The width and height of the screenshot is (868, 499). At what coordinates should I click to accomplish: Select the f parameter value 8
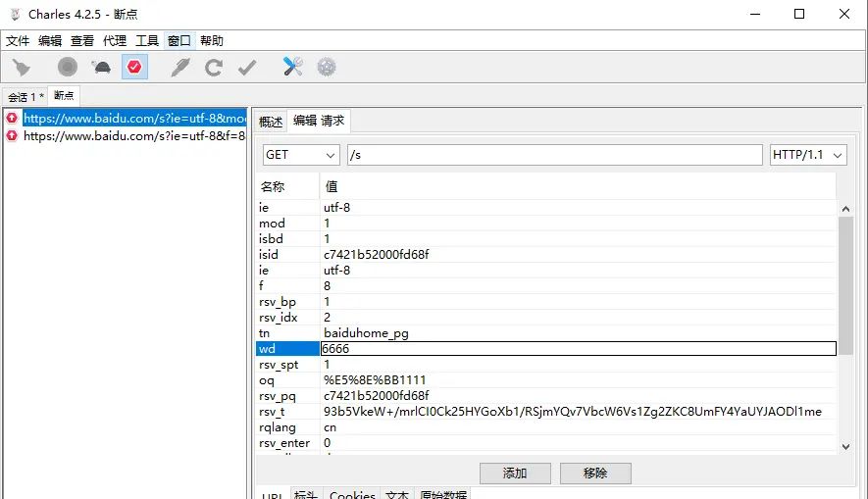(x=328, y=286)
